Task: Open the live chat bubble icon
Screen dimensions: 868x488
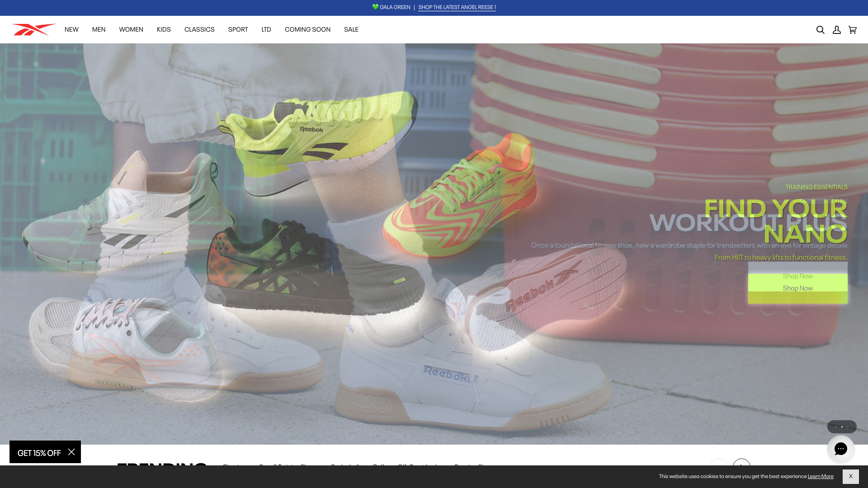Action: click(841, 449)
